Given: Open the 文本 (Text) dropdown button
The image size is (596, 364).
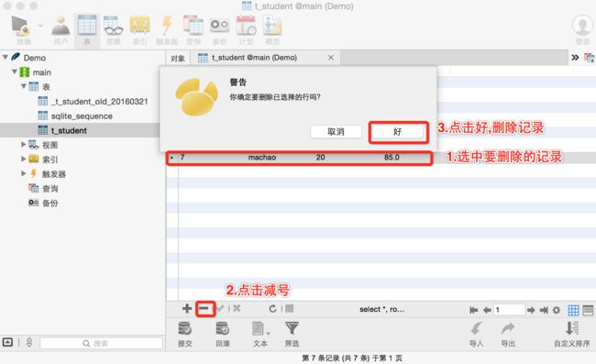Looking at the screenshot, I should 260,334.
